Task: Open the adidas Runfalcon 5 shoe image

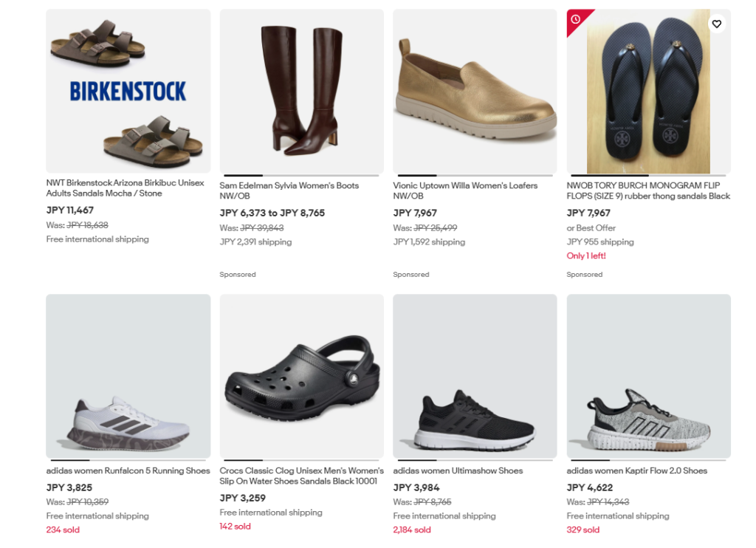Action: tap(128, 376)
